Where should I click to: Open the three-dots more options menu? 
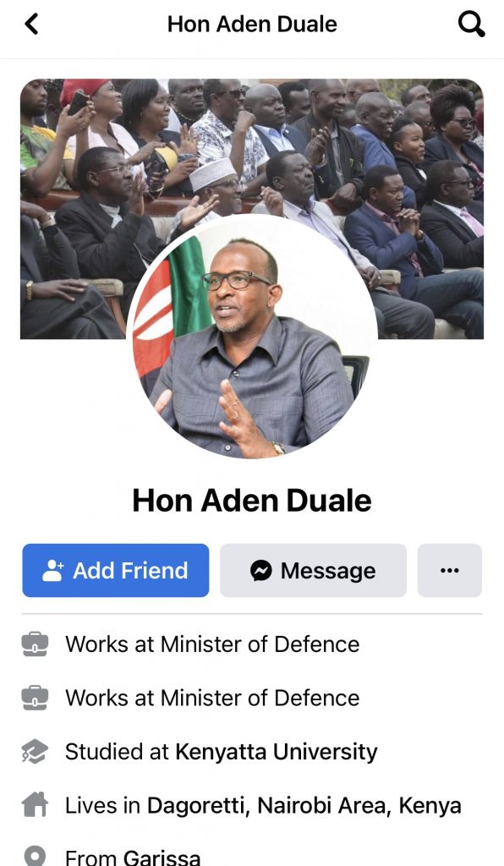(x=449, y=570)
